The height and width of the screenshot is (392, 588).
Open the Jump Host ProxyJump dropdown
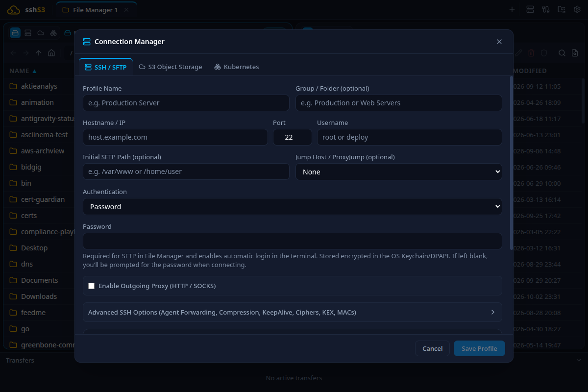399,172
